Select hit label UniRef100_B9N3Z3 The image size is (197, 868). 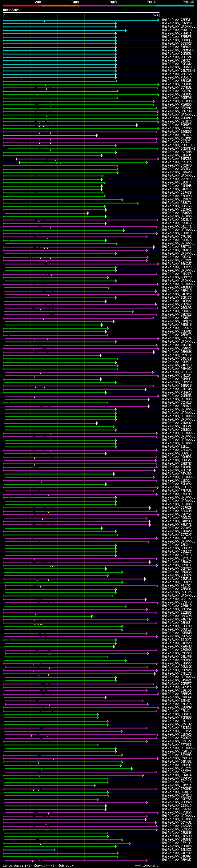[177, 850]
